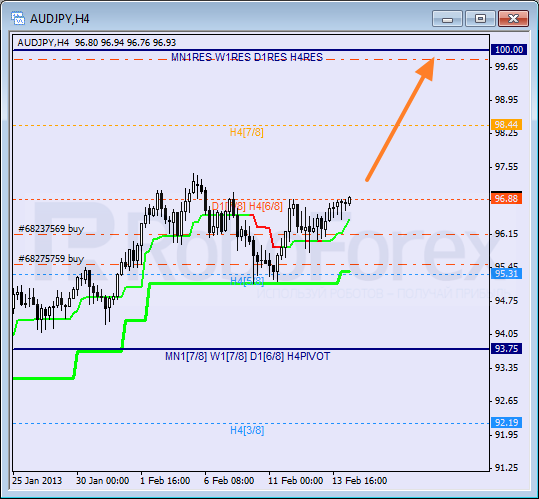Click the blue 92.19 price label

coord(506,422)
